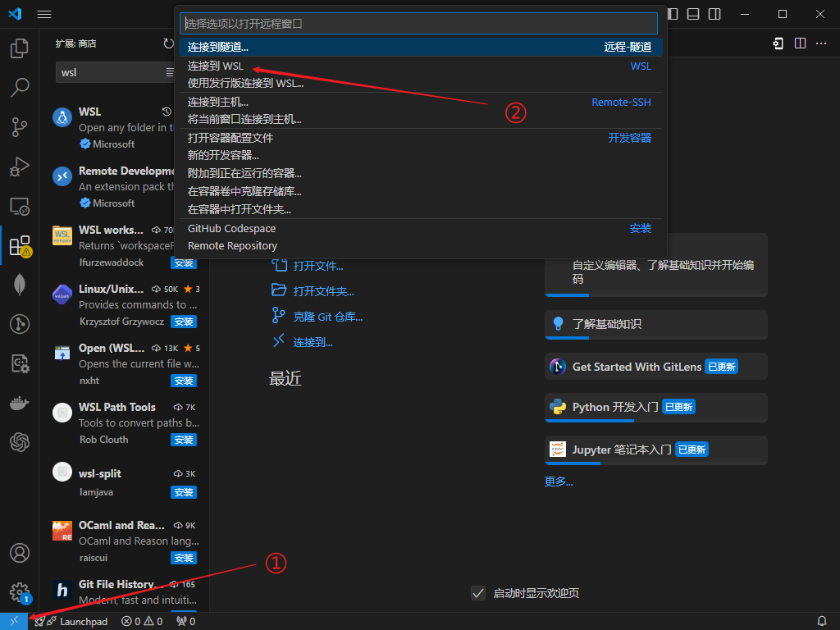Open Run and Debug view
This screenshot has height=630, width=840.
point(19,167)
